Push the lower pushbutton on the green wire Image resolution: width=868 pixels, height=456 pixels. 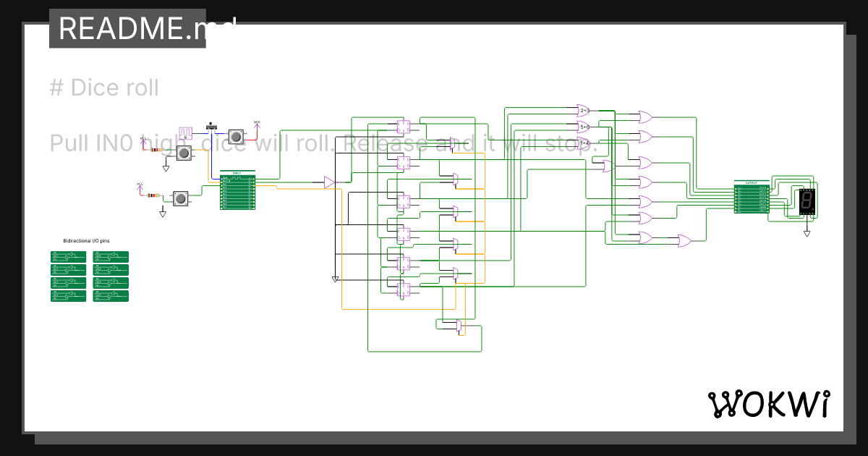[181, 198]
